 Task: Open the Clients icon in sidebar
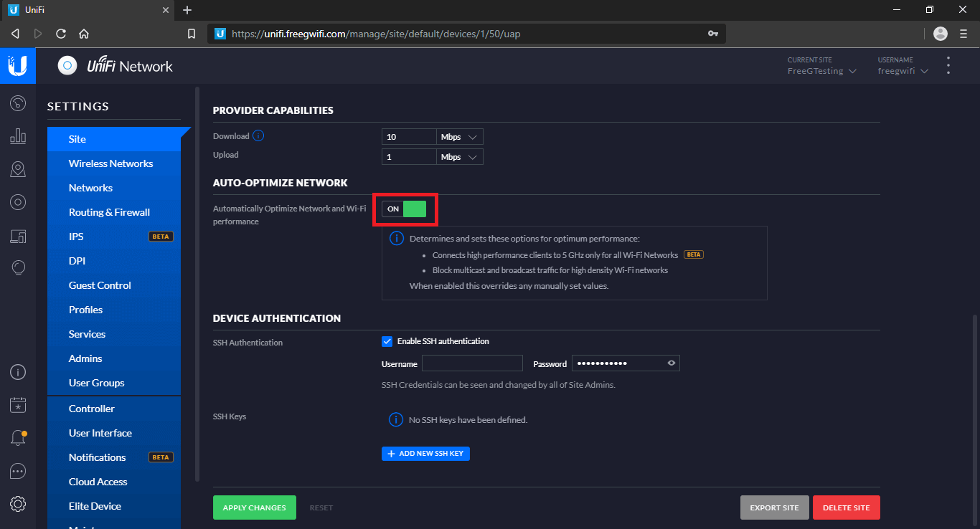18,235
